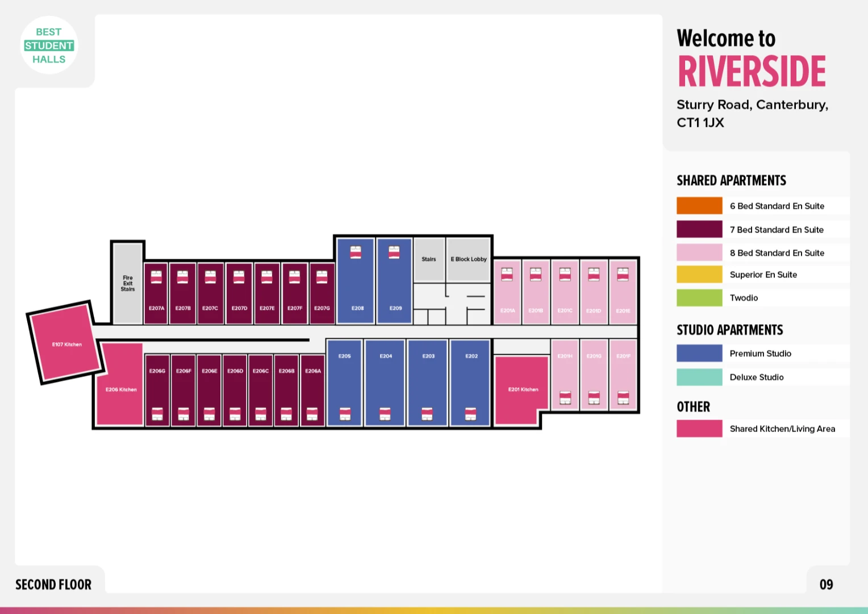The height and width of the screenshot is (614, 868).
Task: Select the 'E206B' room label
Action: tap(286, 371)
